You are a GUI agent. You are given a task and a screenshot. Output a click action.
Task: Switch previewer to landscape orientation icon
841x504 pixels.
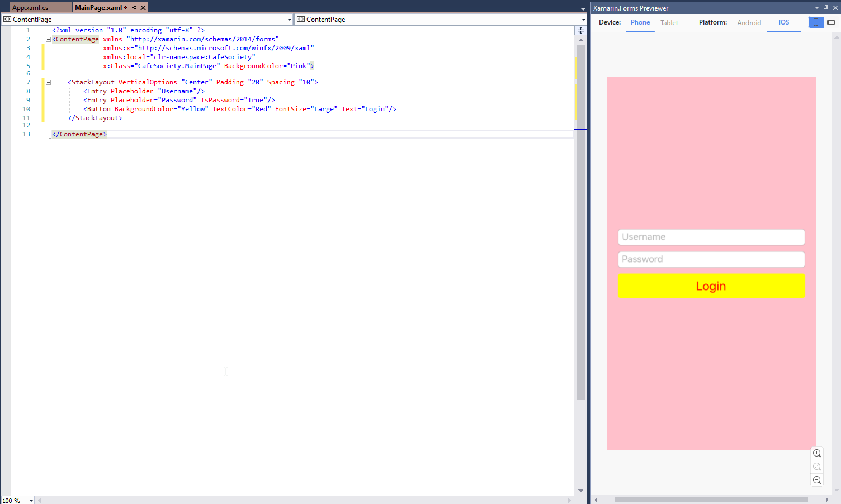tap(831, 22)
